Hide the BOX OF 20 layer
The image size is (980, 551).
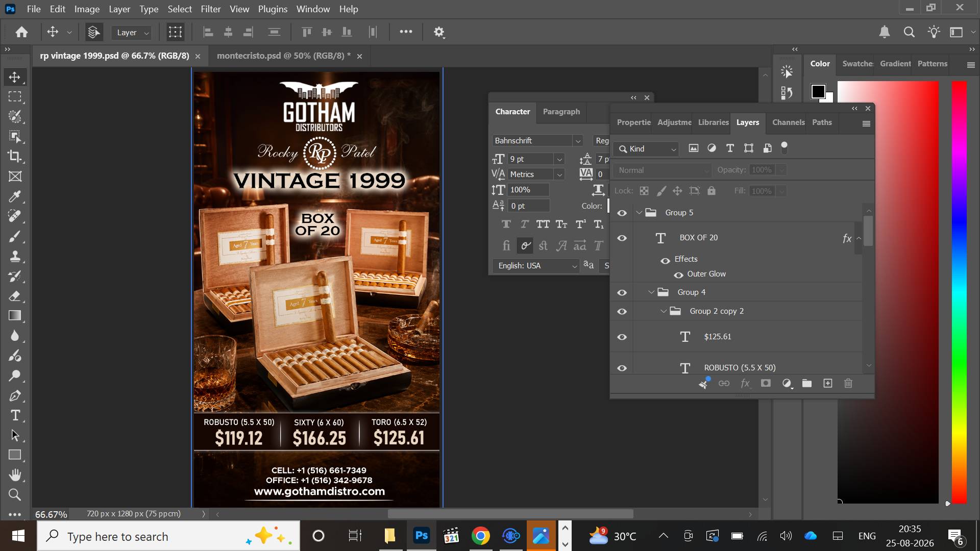point(622,238)
